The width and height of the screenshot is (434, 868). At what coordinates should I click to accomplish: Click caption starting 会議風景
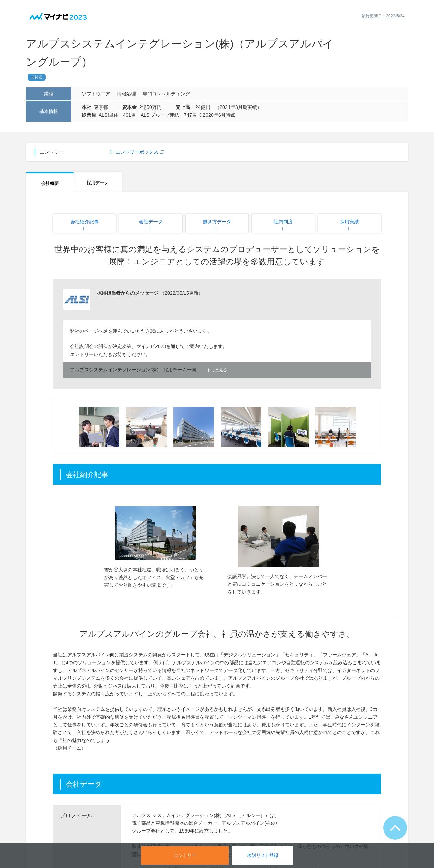point(277,584)
